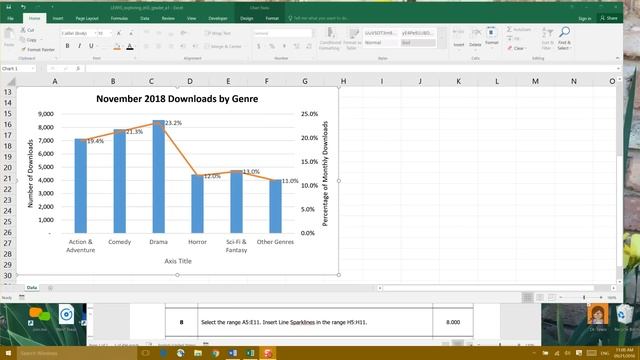
Task: Open the font size dropdown
Action: point(110,33)
